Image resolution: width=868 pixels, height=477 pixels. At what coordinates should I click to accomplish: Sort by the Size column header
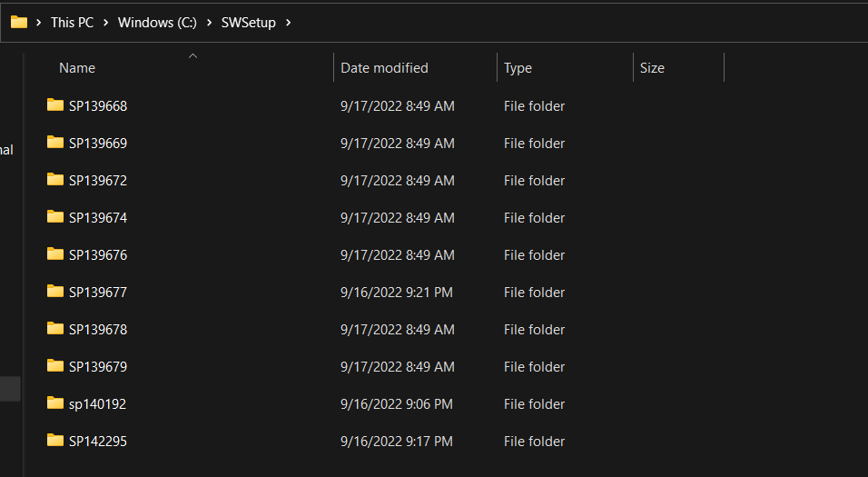(x=652, y=68)
